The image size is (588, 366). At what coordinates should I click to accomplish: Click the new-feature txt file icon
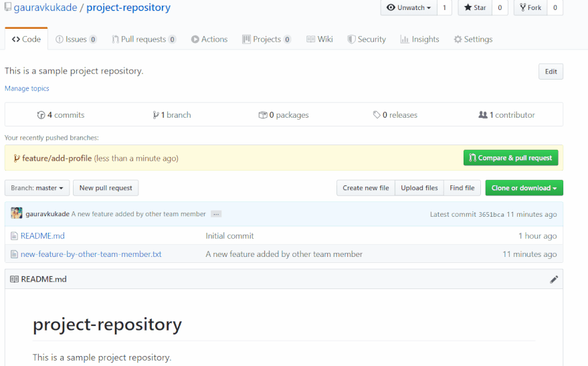point(14,254)
